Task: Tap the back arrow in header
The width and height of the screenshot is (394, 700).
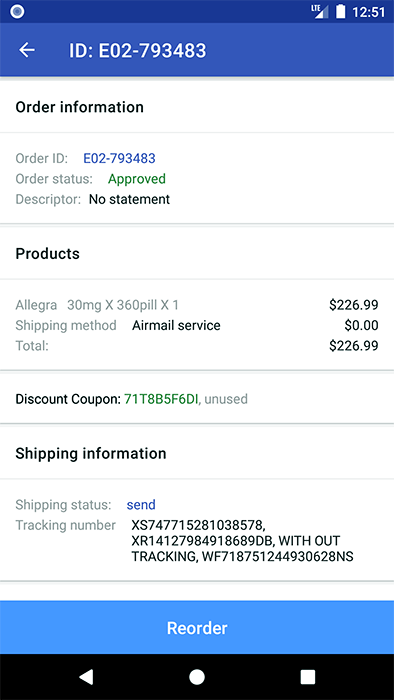Action: click(x=27, y=50)
